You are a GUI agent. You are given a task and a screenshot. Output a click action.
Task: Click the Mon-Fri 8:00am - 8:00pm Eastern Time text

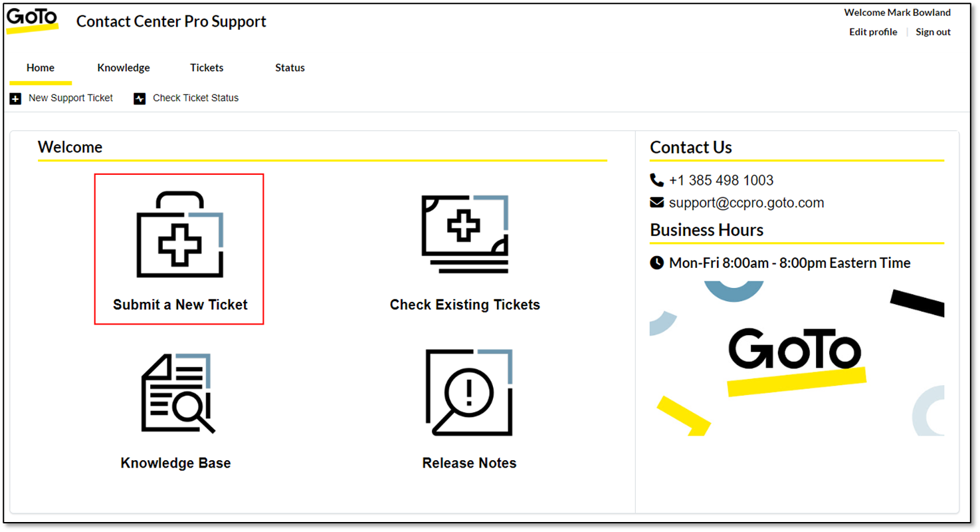coord(790,263)
